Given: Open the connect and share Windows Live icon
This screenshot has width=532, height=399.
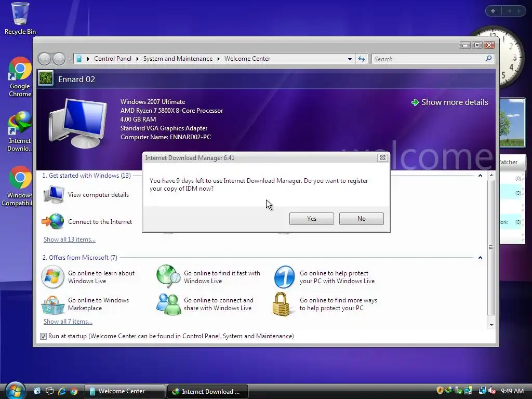Looking at the screenshot, I should (168, 304).
